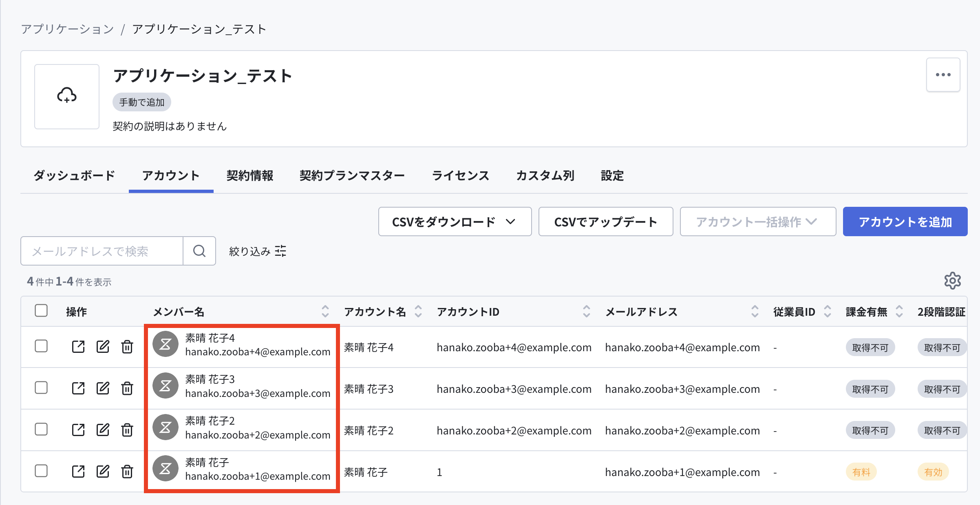Click avatar of 素晴 花子2
Image resolution: width=980 pixels, height=505 pixels.
166,427
